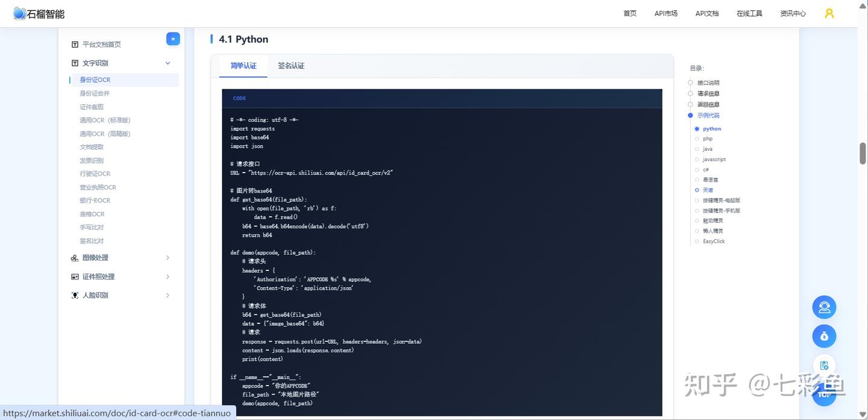Expand the 证件照处理 section chevron
The image size is (868, 420).
168,276
